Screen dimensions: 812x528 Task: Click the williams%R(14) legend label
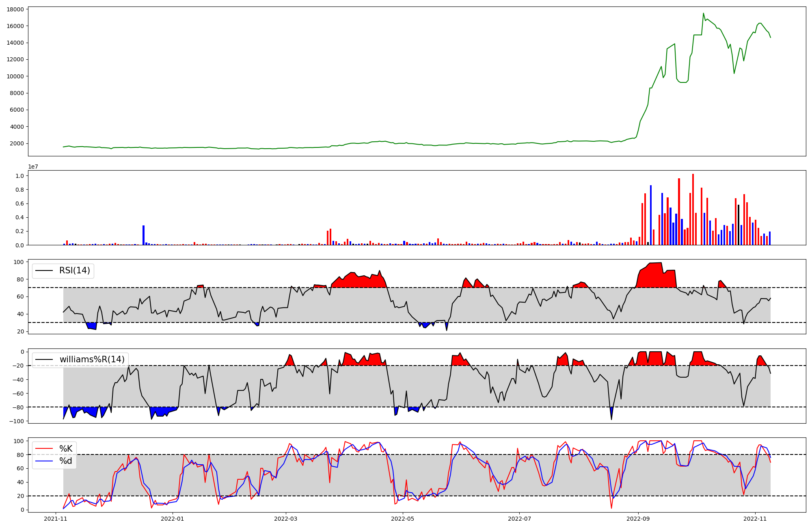coord(92,359)
